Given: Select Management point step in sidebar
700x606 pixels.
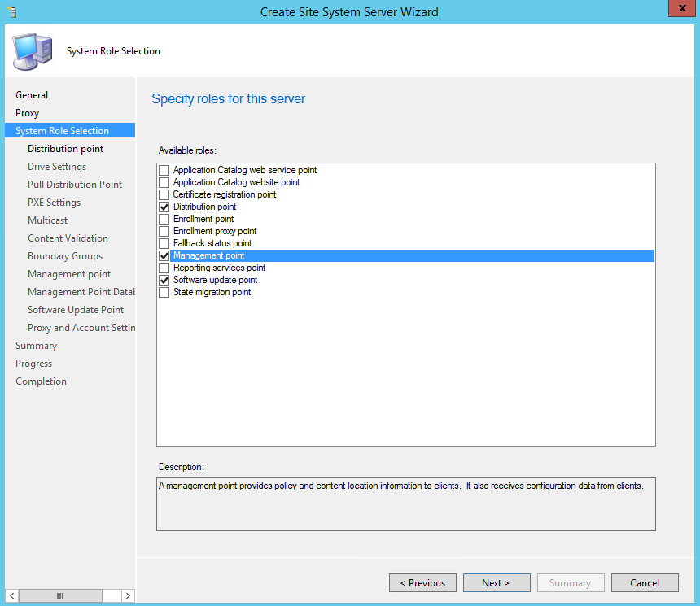Looking at the screenshot, I should click(x=69, y=274).
